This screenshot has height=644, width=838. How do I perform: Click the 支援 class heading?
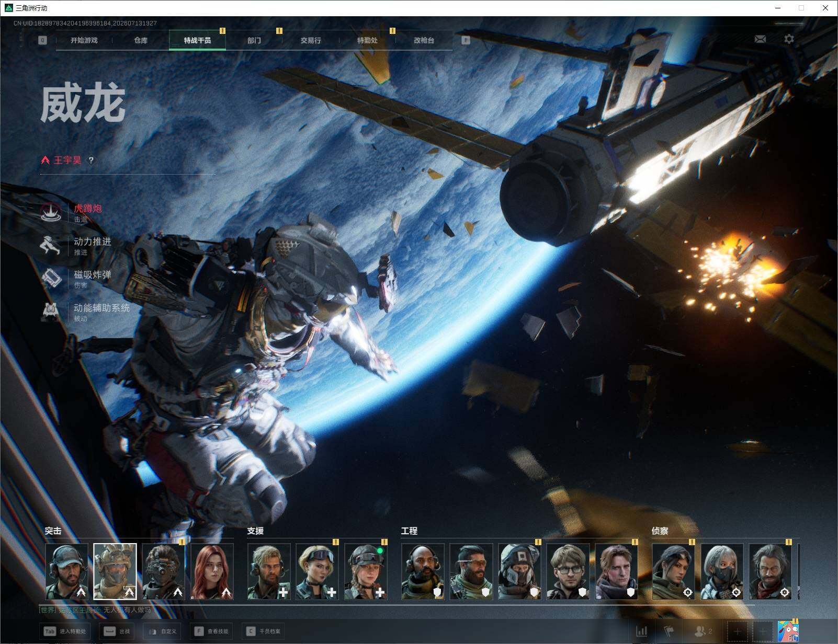click(x=255, y=531)
